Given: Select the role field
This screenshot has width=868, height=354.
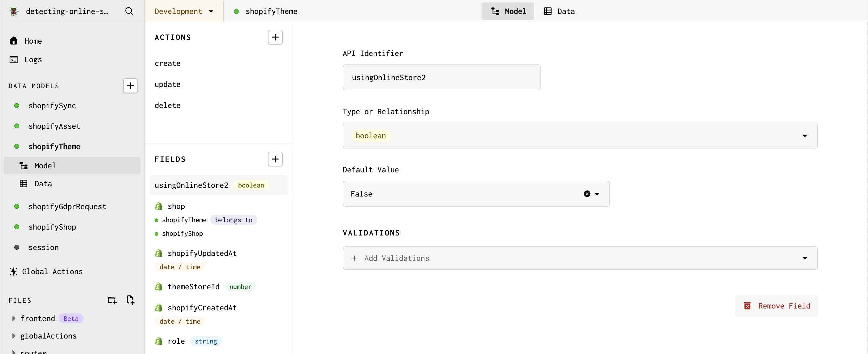Looking at the screenshot, I should click(x=176, y=341).
